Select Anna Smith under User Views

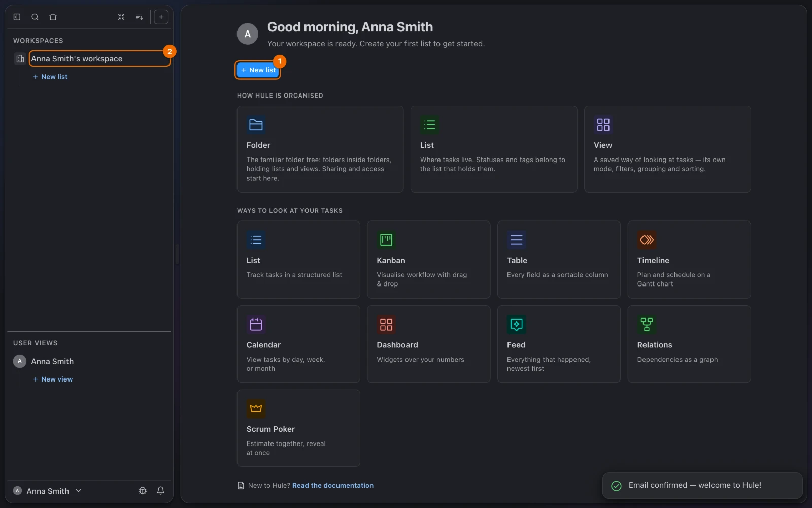52,361
